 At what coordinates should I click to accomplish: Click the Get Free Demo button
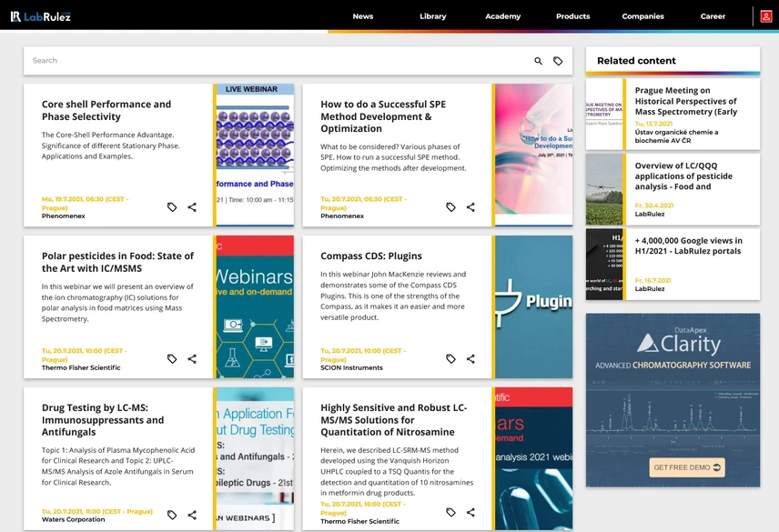(686, 467)
